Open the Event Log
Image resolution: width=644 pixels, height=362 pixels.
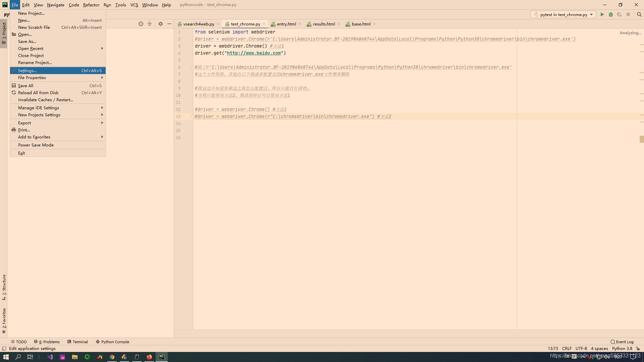622,342
